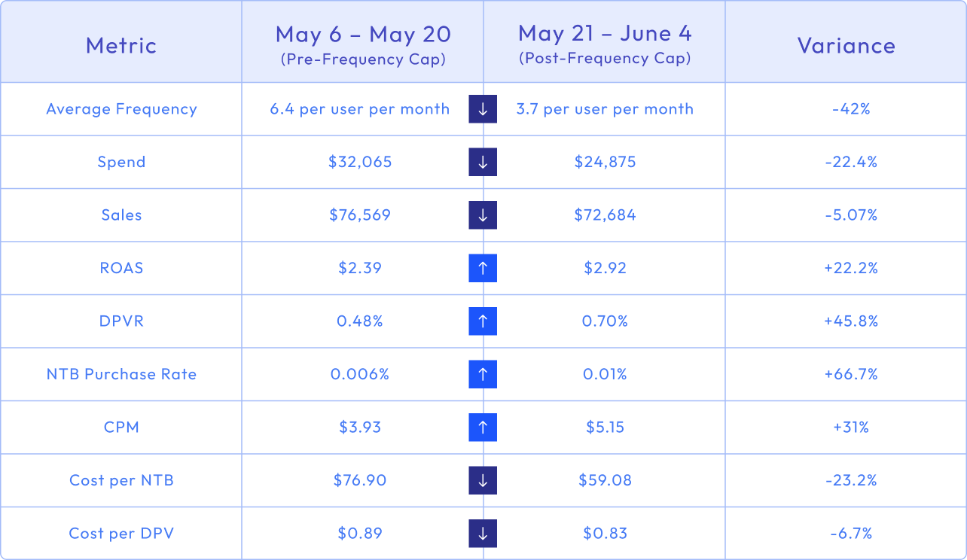Click the $32,065 pre-cap spend value
Viewport: 967px width, 560px height.
point(360,162)
